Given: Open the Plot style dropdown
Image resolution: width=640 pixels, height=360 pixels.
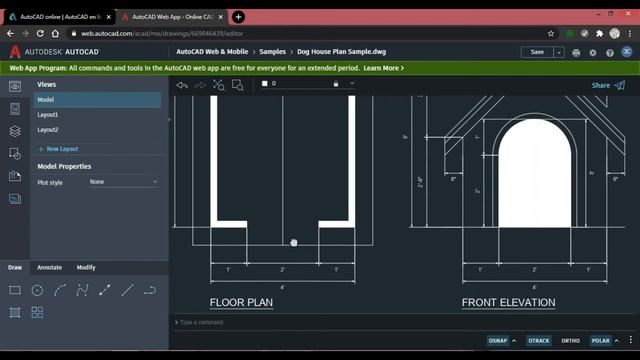Looking at the screenshot, I should click(x=124, y=182).
